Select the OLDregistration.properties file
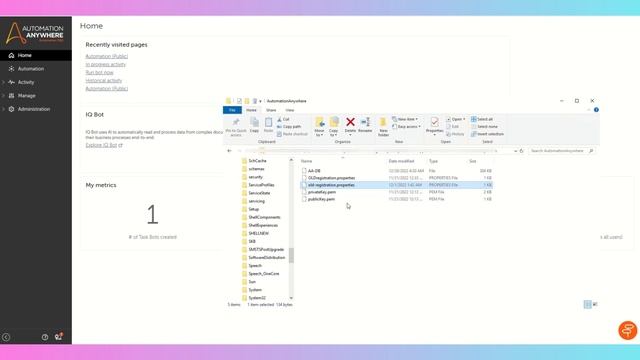640x360 pixels. [x=331, y=178]
